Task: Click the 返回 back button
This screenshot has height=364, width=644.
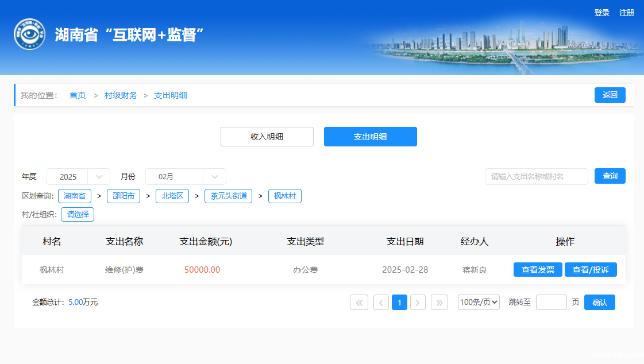Action: click(x=610, y=95)
